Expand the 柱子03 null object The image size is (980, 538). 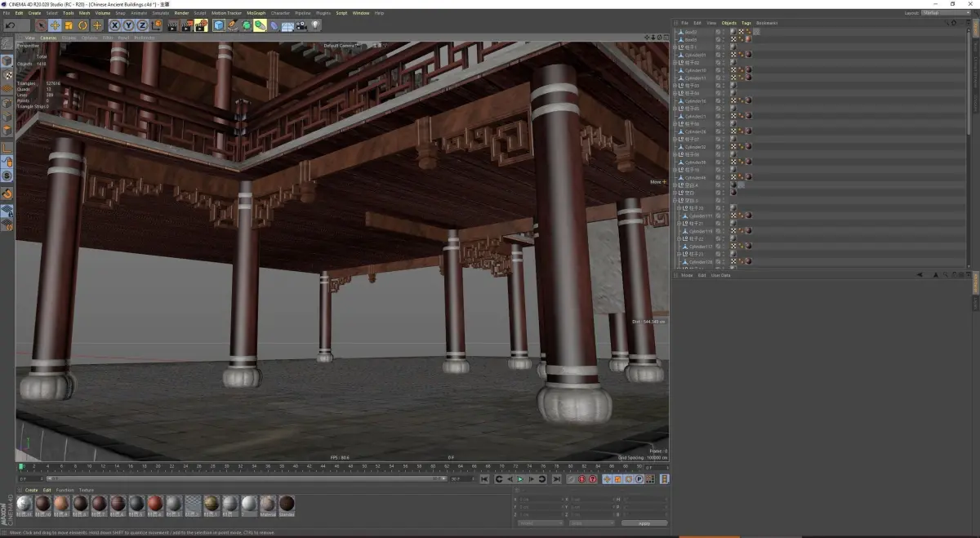tap(675, 86)
